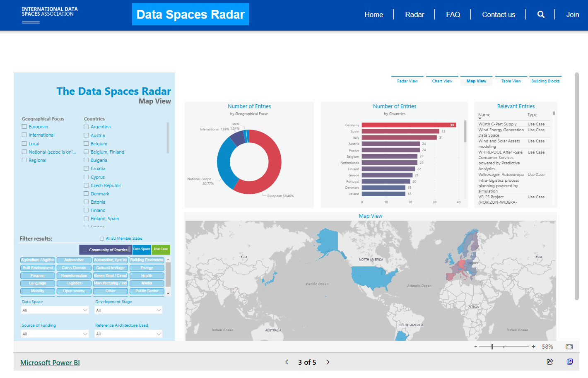The width and height of the screenshot is (588, 378).
Task: Open Reference Architecture Used dropdown
Action: [128, 334]
